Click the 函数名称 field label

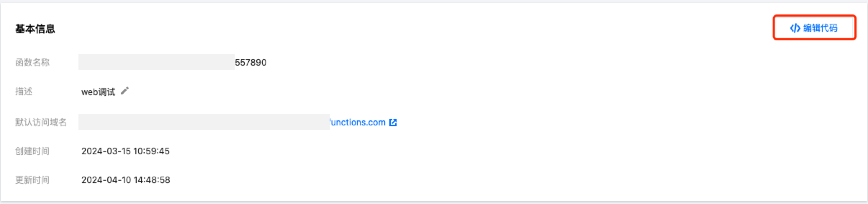(32, 63)
